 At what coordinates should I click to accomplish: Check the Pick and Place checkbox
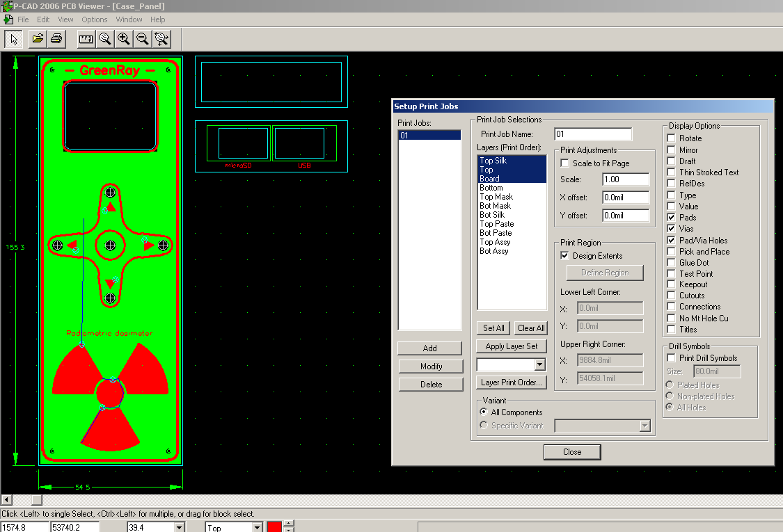tap(672, 252)
